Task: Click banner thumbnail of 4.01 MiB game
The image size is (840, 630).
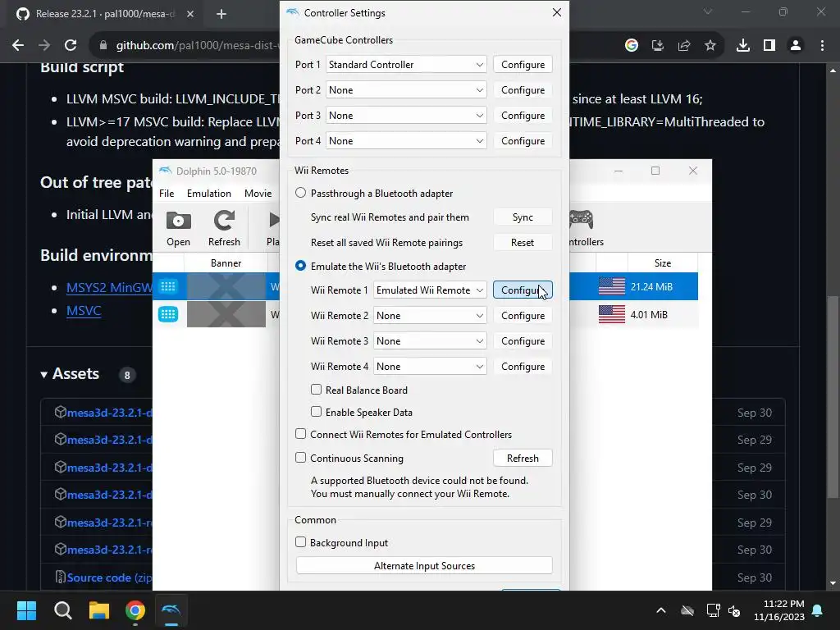Action: click(x=226, y=314)
